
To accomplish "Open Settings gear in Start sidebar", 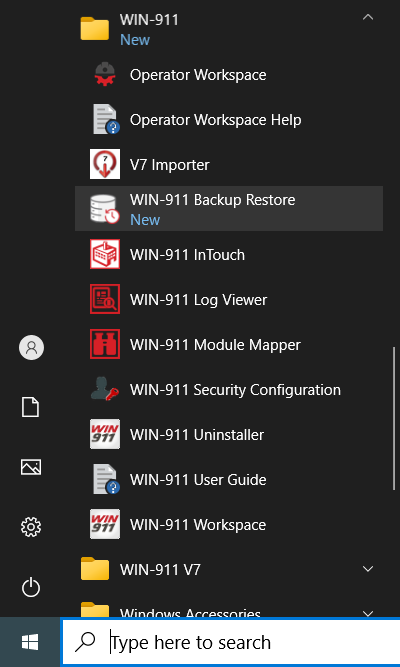I will tap(31, 527).
